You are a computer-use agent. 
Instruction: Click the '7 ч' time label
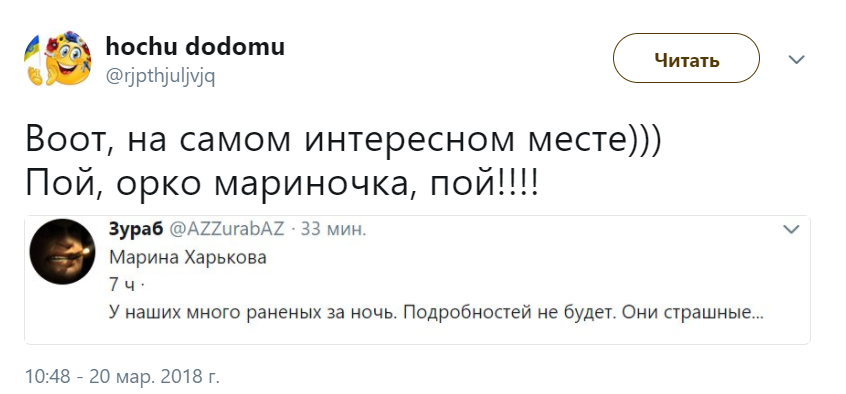click(x=122, y=285)
